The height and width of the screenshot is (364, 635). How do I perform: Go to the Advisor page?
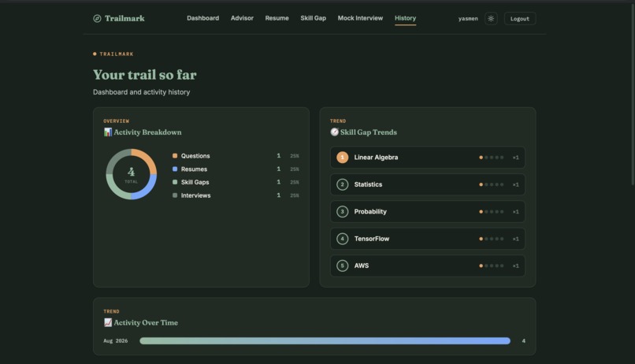pyautogui.click(x=242, y=18)
